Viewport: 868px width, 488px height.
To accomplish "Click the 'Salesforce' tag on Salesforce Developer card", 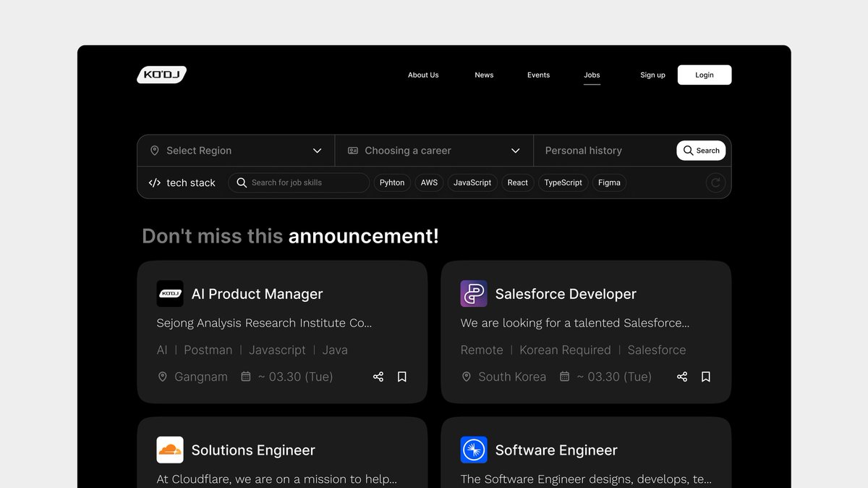I will pyautogui.click(x=657, y=350).
